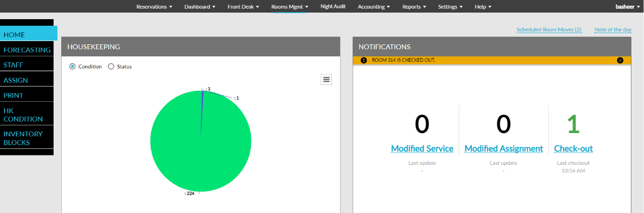Screen dimensions: 644x213
Task: Open Scheduled Room Moves (2) link
Action: pos(549,30)
